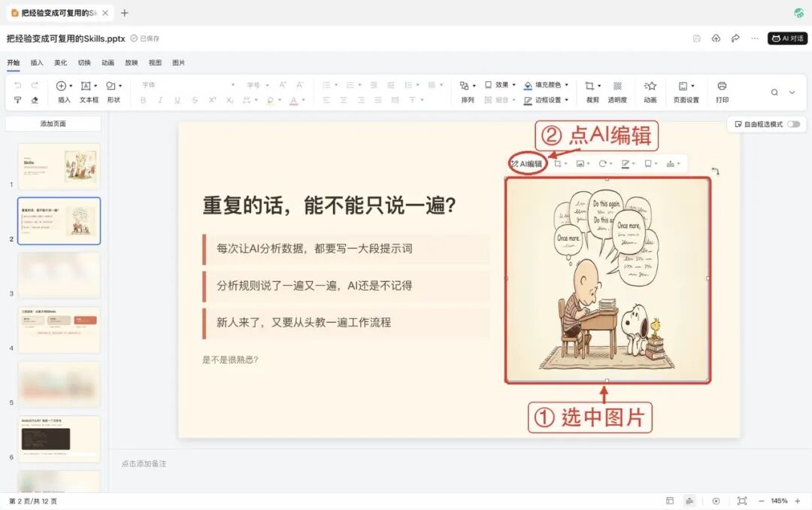Viewport: 812px width, 510px height.
Task: Switch to the 切换 tab
Action: point(84,62)
